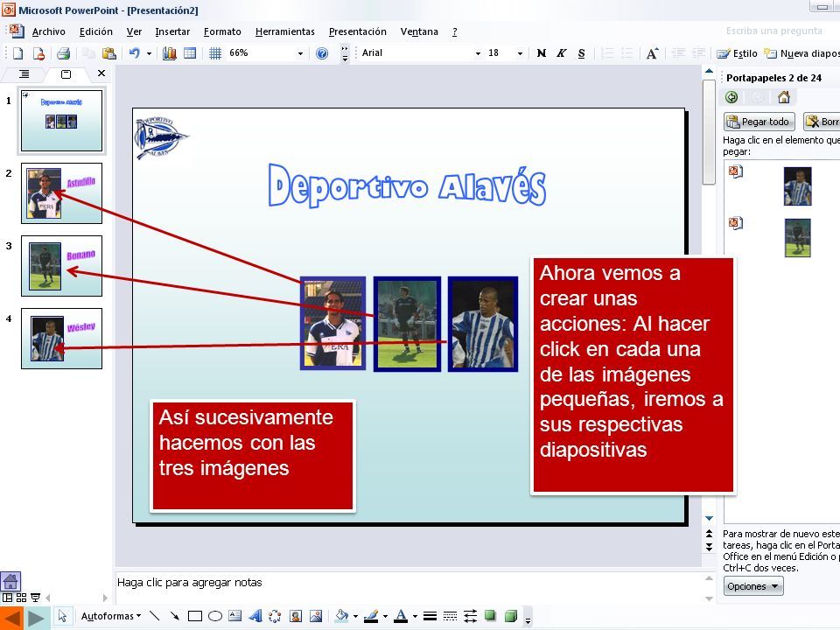This screenshot has width=840, height=630.
Task: Click the Print icon in the toolbar
Action: [x=63, y=53]
